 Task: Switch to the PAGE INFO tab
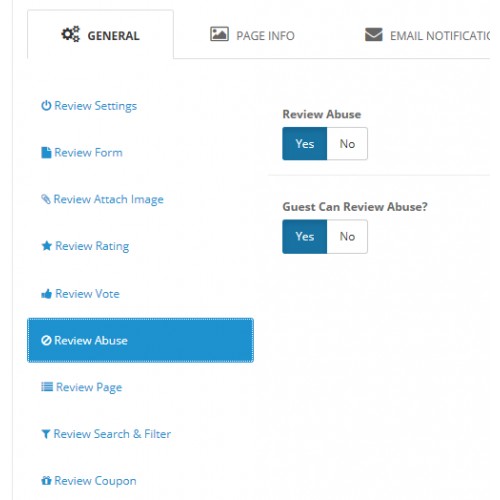pyautogui.click(x=252, y=35)
